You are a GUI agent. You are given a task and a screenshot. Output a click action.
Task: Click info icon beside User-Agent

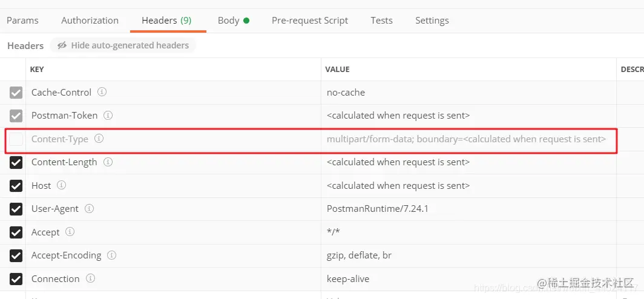[x=90, y=209]
